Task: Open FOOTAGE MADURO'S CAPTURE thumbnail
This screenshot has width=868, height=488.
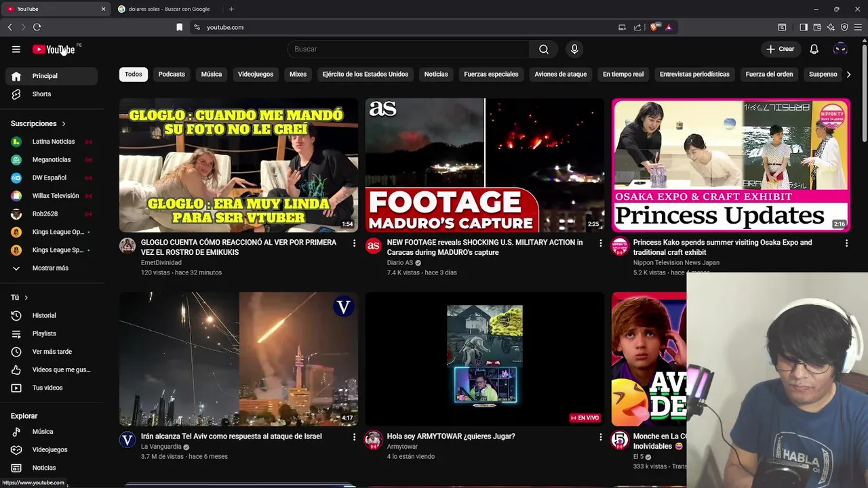Action: (485, 165)
